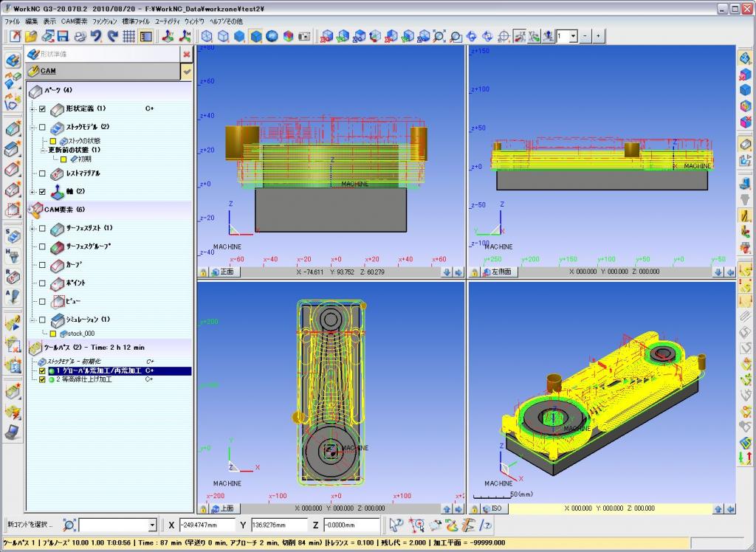Screen dimensions: 756x552
Task: Open the CAM要素 menu
Action: tap(74, 22)
